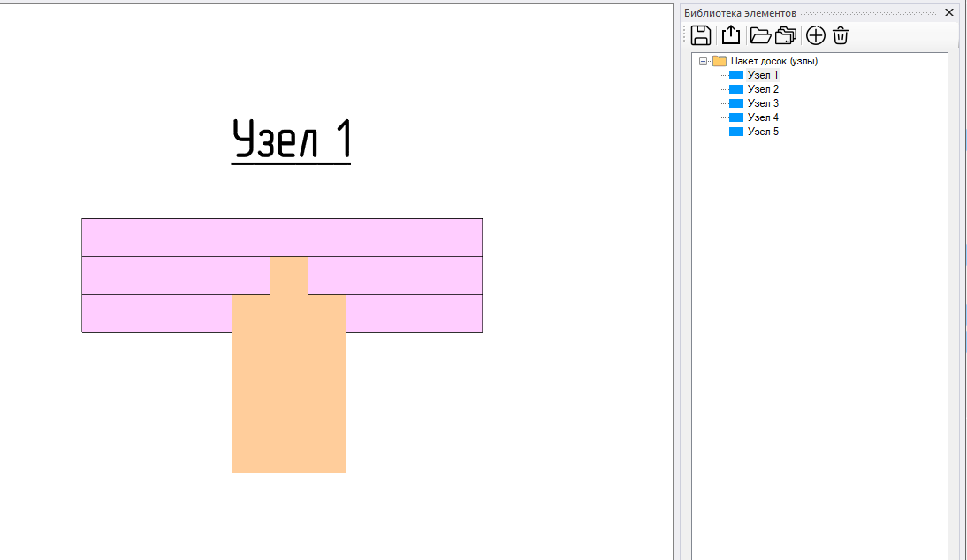Click the multiple folders icon
This screenshot has height=560, width=967.
click(x=786, y=35)
